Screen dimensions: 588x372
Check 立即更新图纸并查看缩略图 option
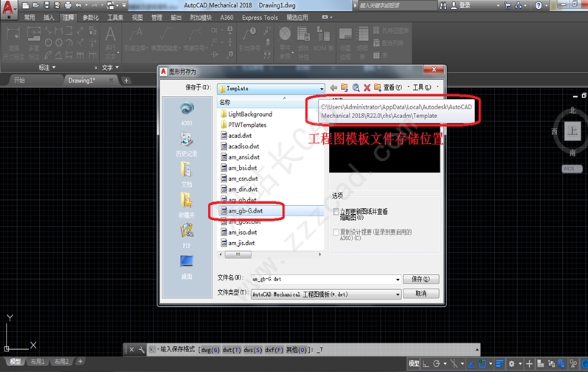[x=336, y=212]
